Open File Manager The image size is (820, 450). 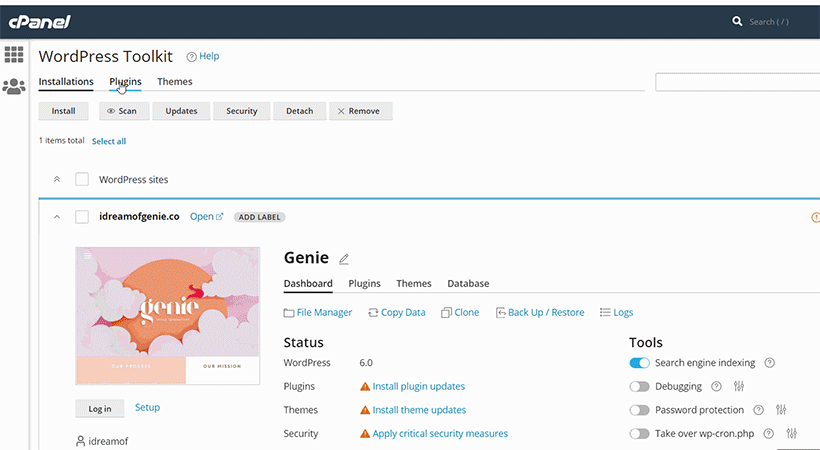tap(318, 312)
